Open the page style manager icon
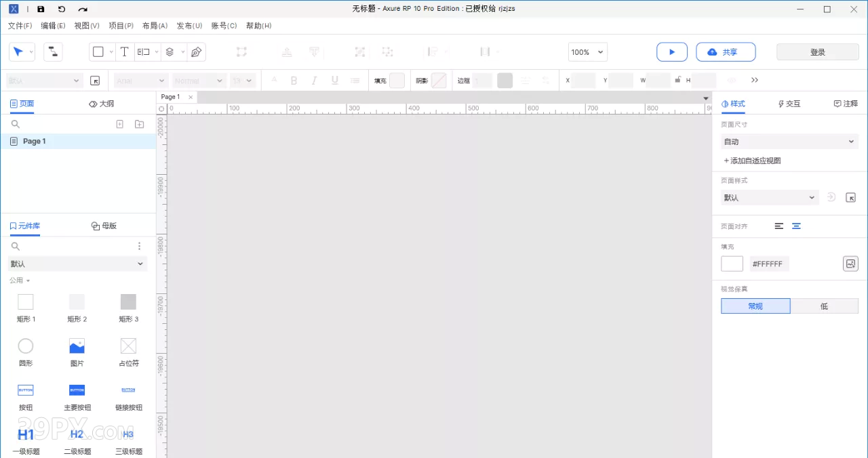This screenshot has width=868, height=458. (850, 198)
